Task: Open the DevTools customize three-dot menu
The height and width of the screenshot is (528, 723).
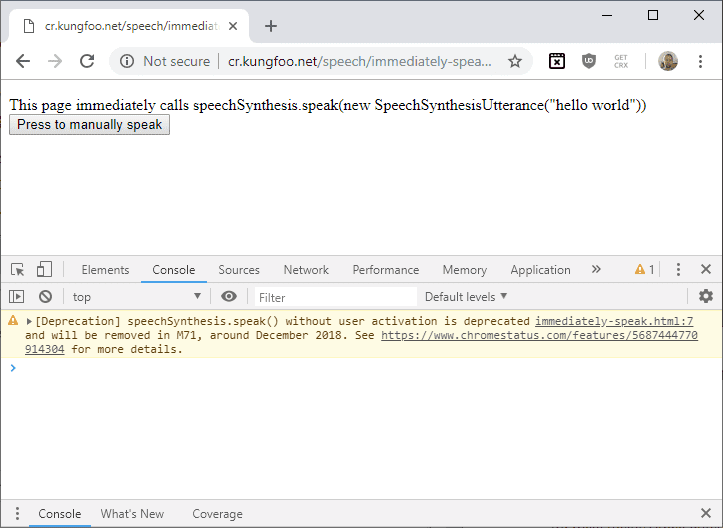Action: [678, 269]
